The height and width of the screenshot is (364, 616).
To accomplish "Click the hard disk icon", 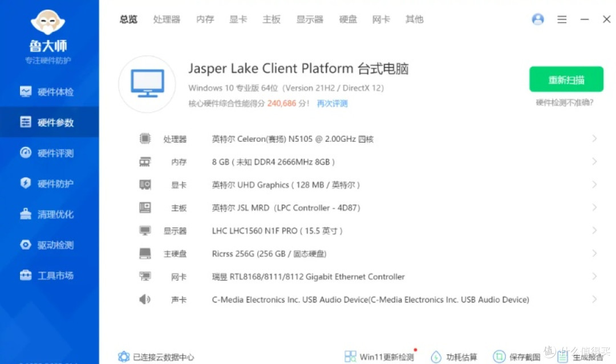I will pos(145,253).
